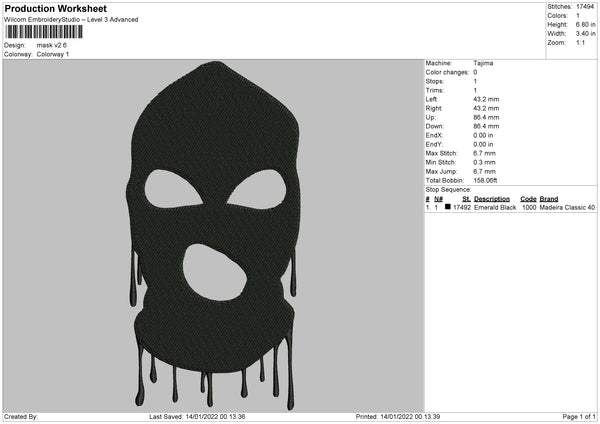Click the 'Right:' label
Viewport: 600px width, 424px height.
(x=434, y=109)
